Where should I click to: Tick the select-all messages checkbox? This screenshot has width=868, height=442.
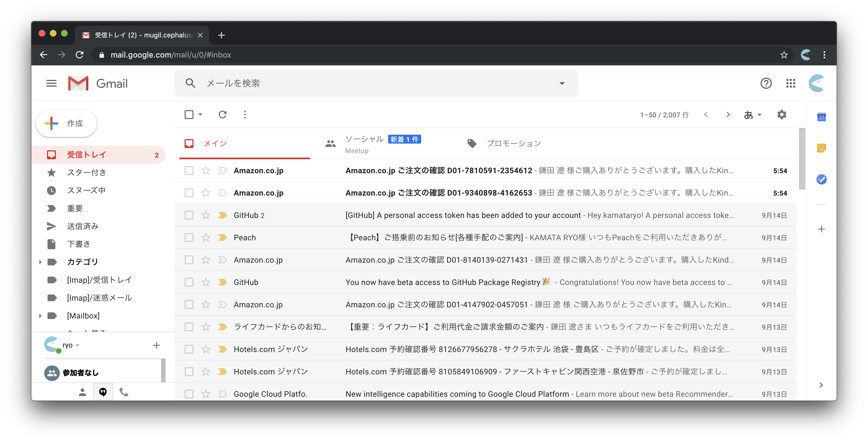coord(189,115)
